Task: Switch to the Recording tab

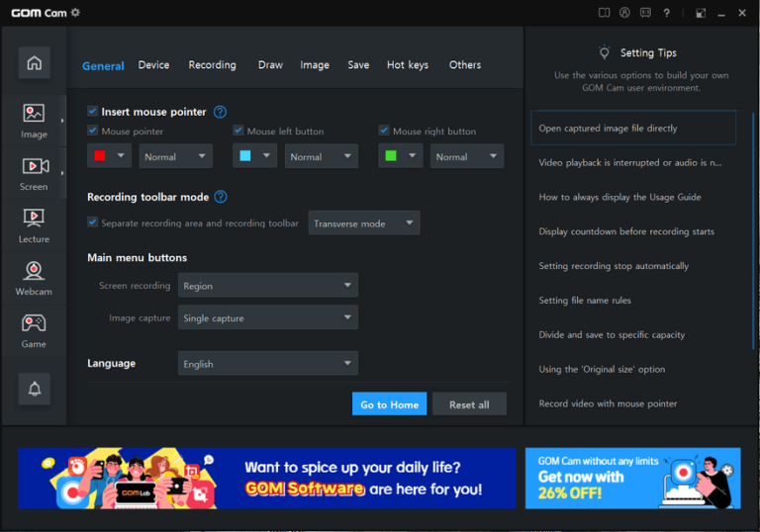Action: pos(212,65)
